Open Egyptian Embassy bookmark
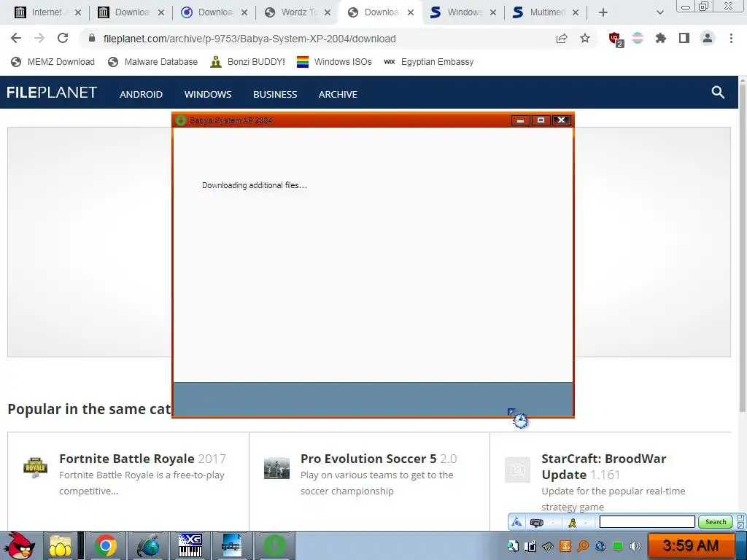 428,62
